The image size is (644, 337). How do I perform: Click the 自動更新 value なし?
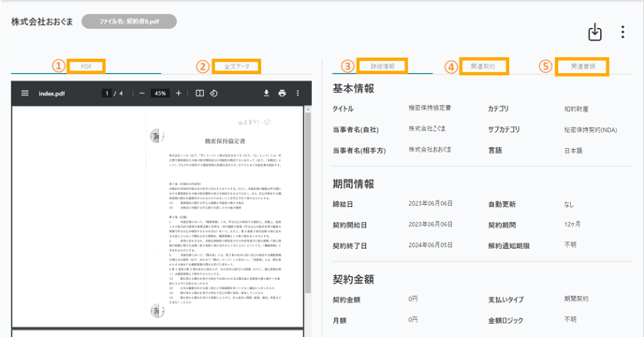coord(569,204)
